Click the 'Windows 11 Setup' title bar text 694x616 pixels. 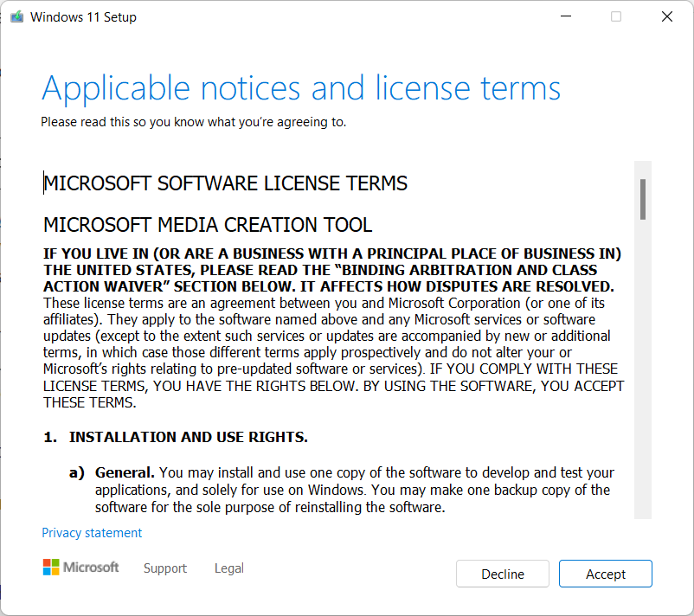(x=83, y=16)
